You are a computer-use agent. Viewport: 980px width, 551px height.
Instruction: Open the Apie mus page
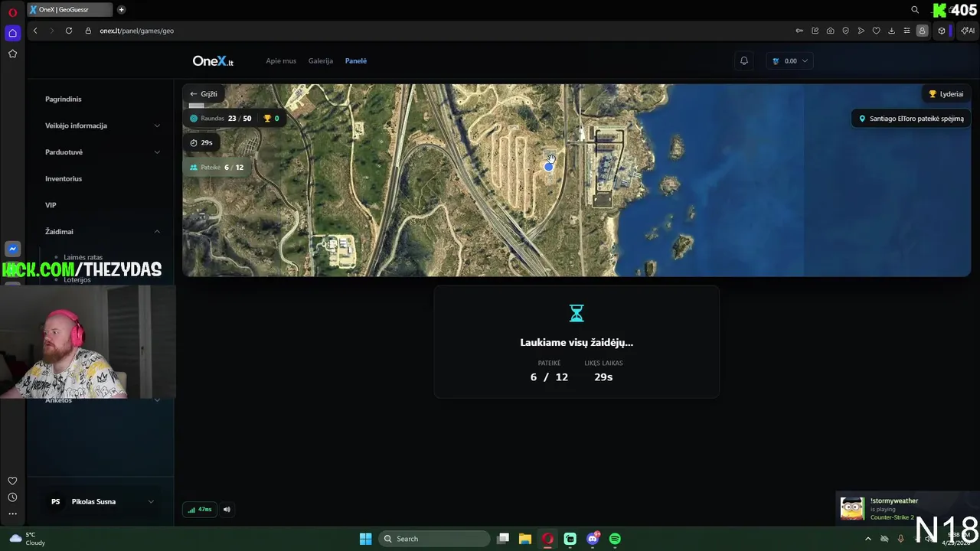click(281, 61)
